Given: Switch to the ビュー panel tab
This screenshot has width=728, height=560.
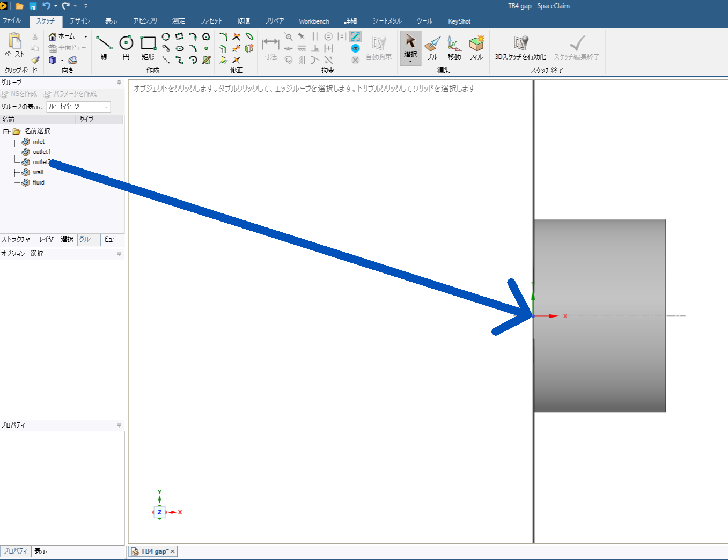Looking at the screenshot, I should pyautogui.click(x=111, y=239).
